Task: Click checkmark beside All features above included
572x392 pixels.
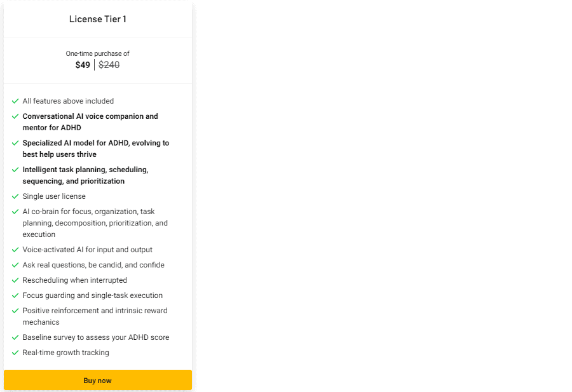Action: [15, 101]
